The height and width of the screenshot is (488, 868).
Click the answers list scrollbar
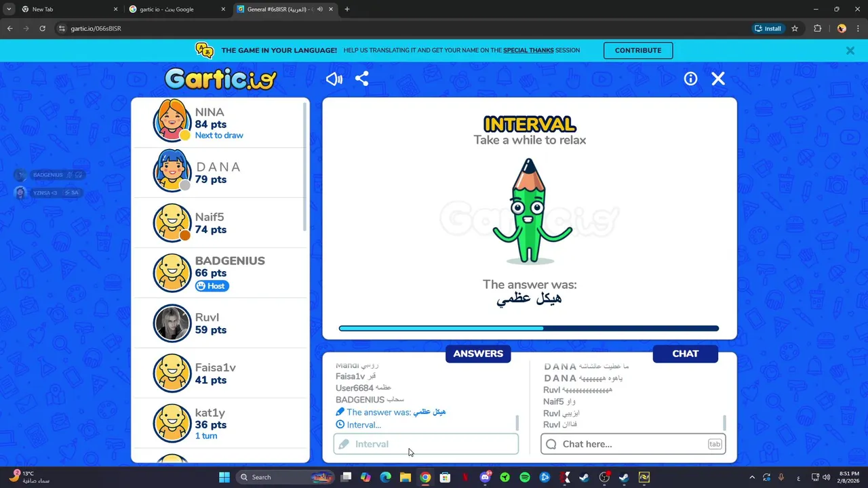(517, 423)
